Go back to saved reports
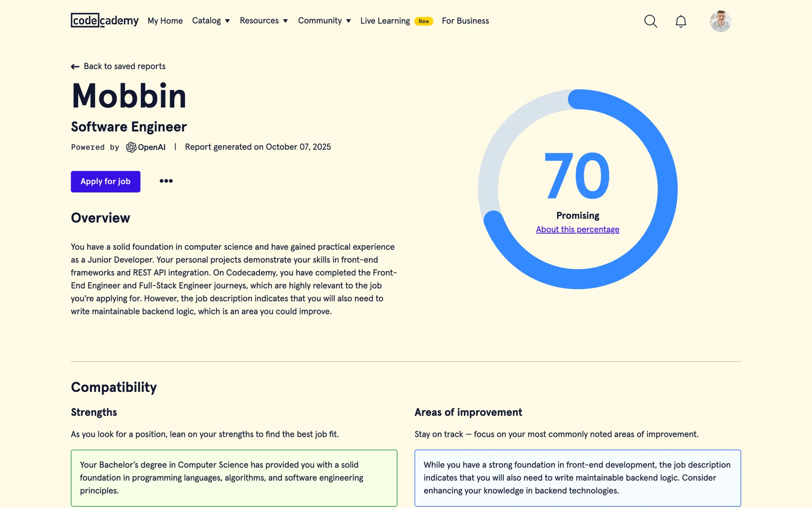 [124, 66]
